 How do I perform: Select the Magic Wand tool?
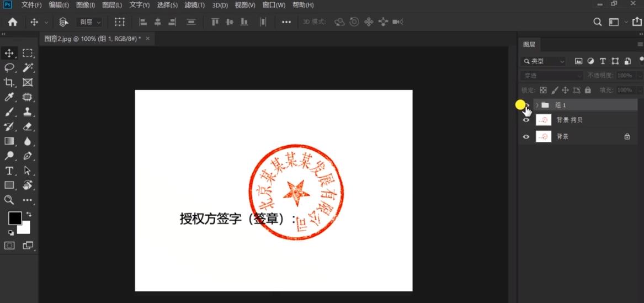tap(28, 68)
